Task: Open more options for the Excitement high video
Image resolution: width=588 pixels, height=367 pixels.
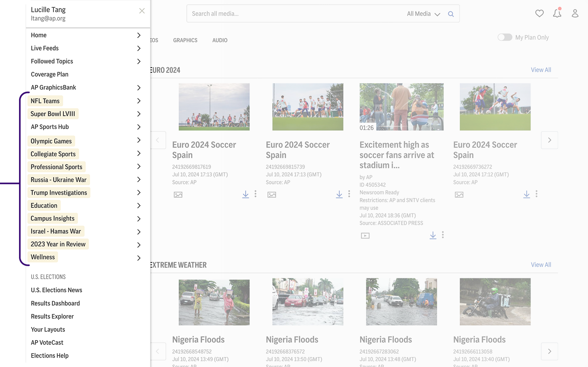Action: [x=443, y=235]
